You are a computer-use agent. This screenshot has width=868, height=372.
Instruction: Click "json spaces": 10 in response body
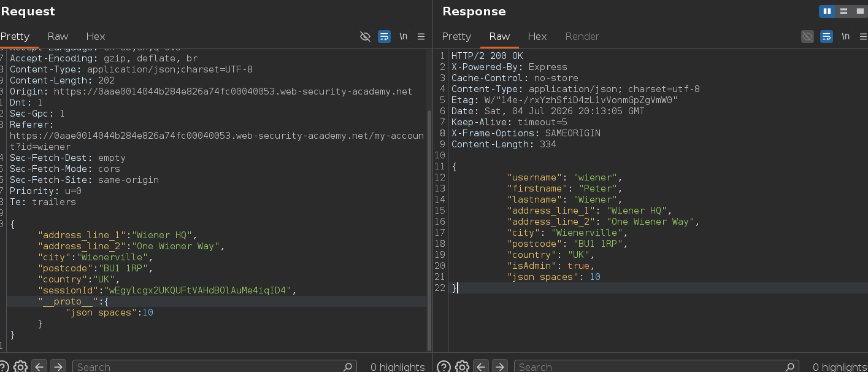pyautogui.click(x=554, y=277)
